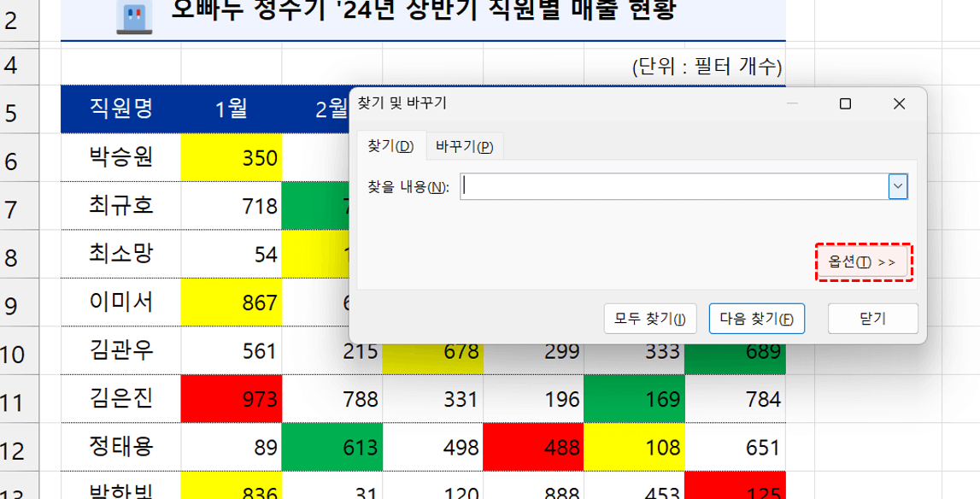Select the cell 김관우

tap(120, 351)
